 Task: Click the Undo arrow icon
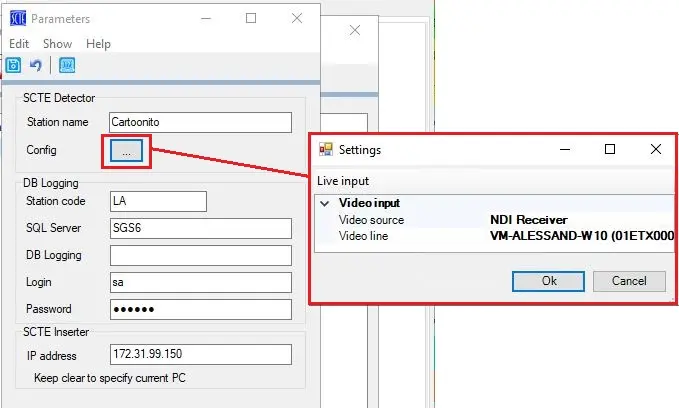[36, 66]
